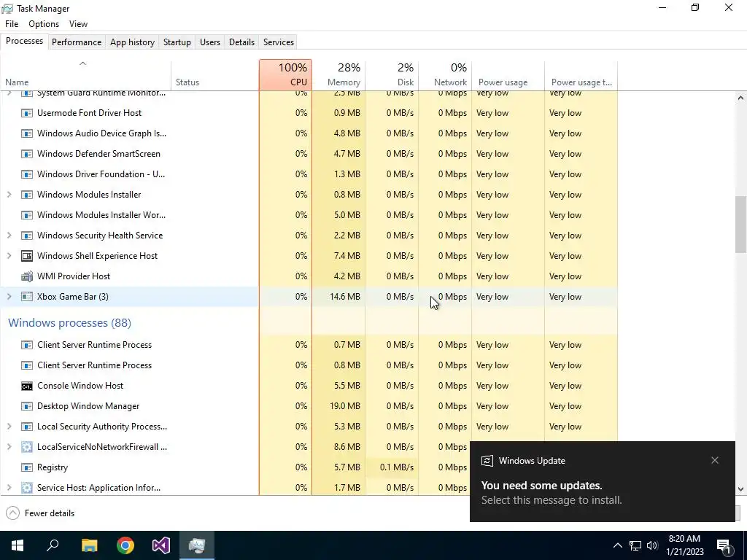747x560 pixels.
Task: Click Desktop Window Manager 19.0 MB memory value
Action: coord(344,406)
